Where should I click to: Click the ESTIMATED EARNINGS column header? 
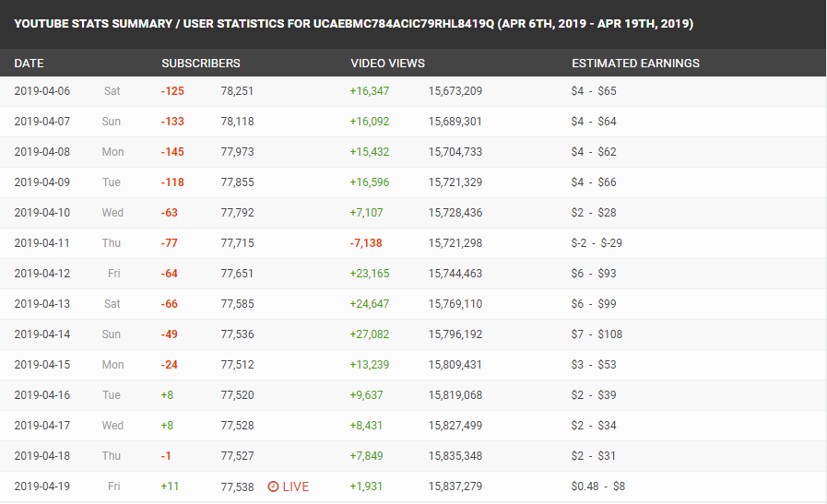pos(635,64)
